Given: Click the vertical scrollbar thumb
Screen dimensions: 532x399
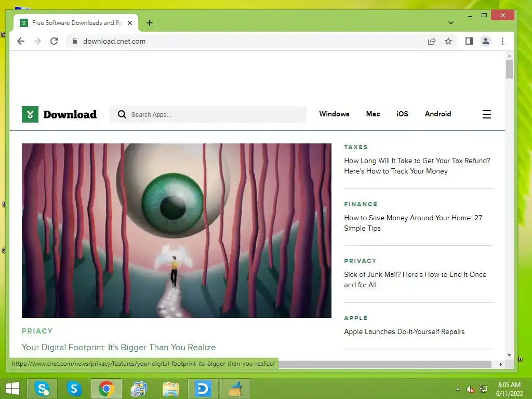Looking at the screenshot, I should coord(509,69).
